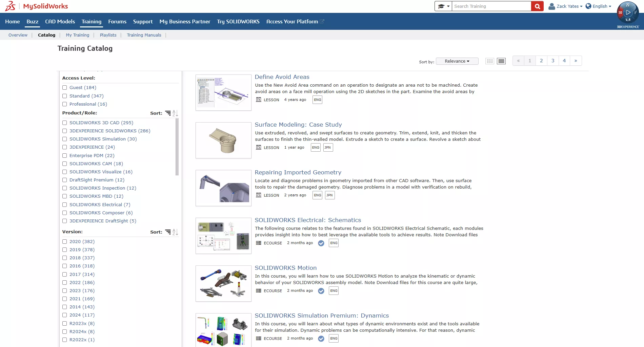Check the SOLIDWORKS 3D CAD filter

click(x=64, y=123)
